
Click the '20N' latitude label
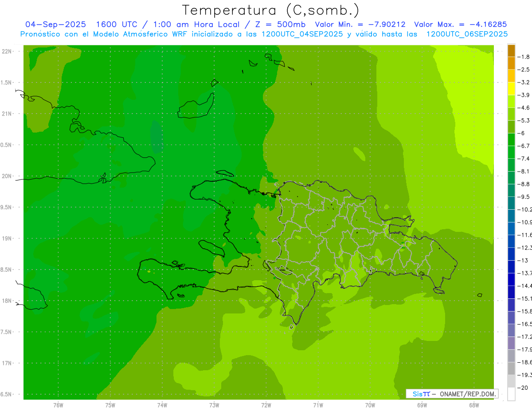7,176
